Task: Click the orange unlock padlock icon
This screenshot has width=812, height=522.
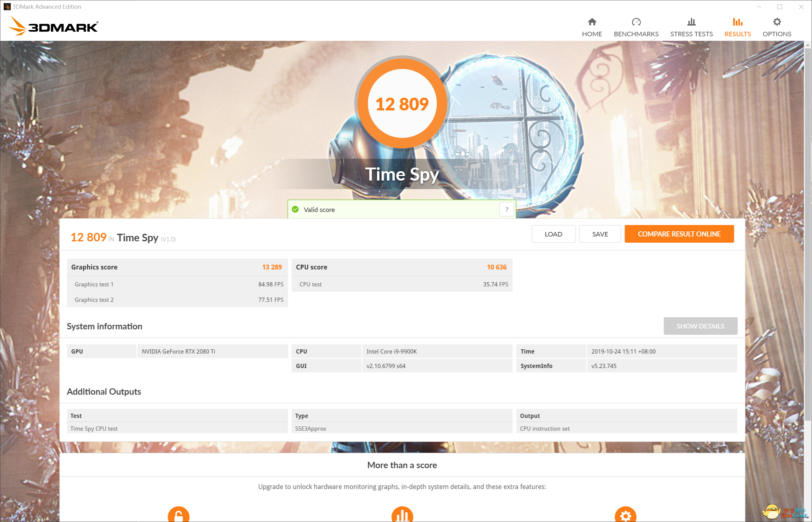Action: pos(178,516)
